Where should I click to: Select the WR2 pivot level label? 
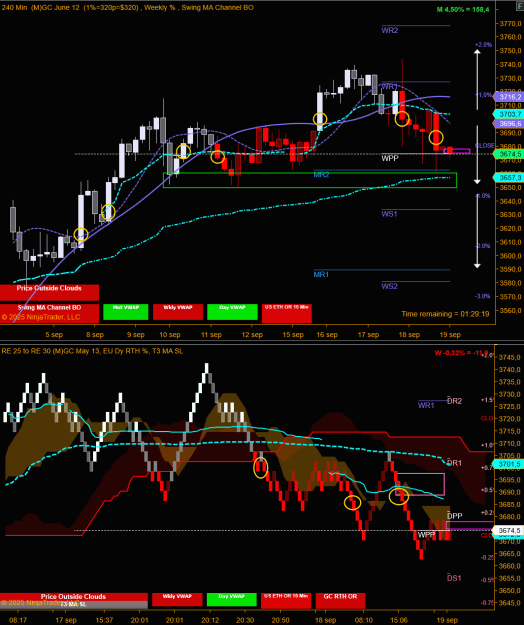[x=389, y=30]
